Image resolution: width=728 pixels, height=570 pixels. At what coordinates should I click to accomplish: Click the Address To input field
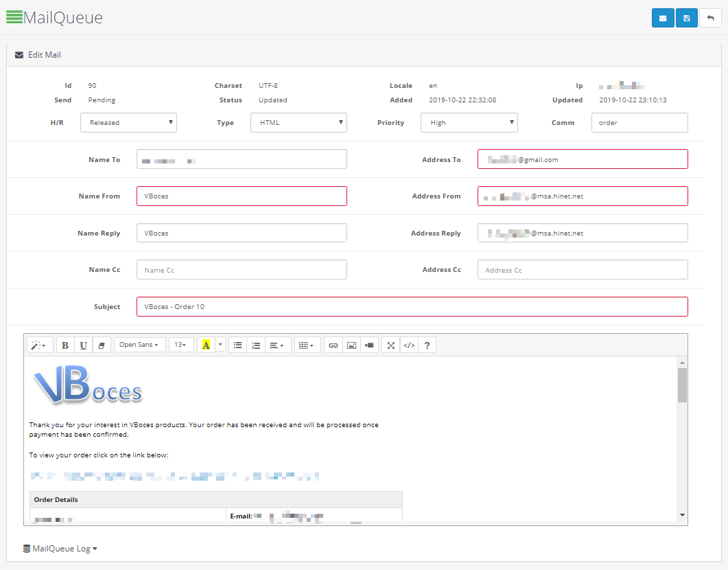583,159
